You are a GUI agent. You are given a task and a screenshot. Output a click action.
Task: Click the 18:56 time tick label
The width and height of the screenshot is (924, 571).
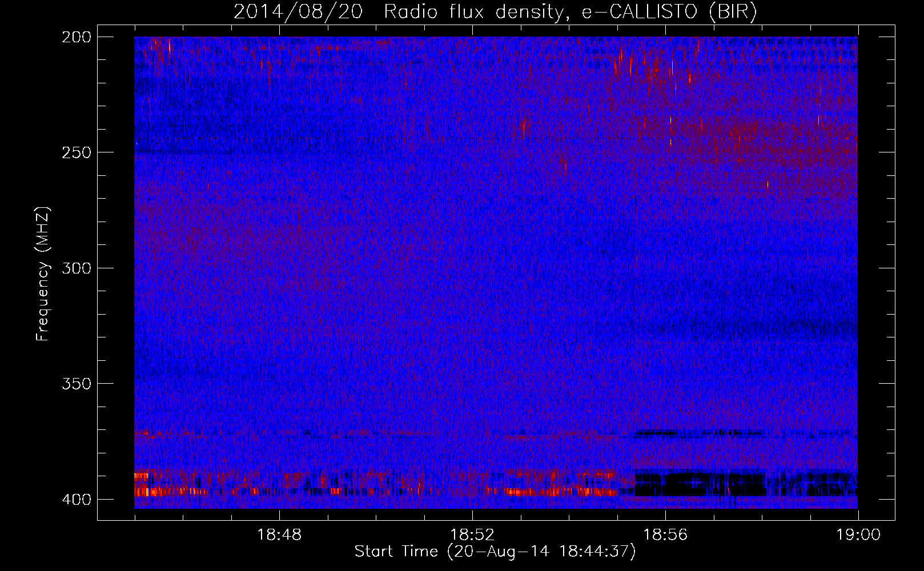(x=665, y=535)
